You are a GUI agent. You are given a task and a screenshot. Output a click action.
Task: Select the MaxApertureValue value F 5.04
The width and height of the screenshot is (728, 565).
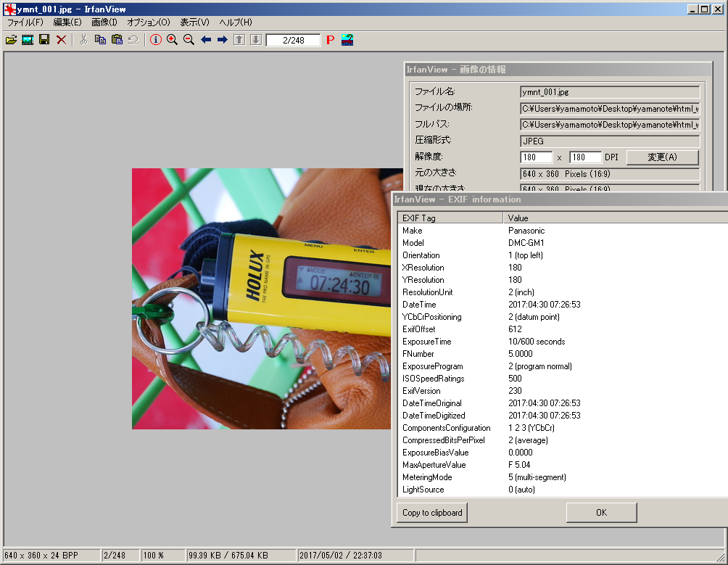click(519, 465)
